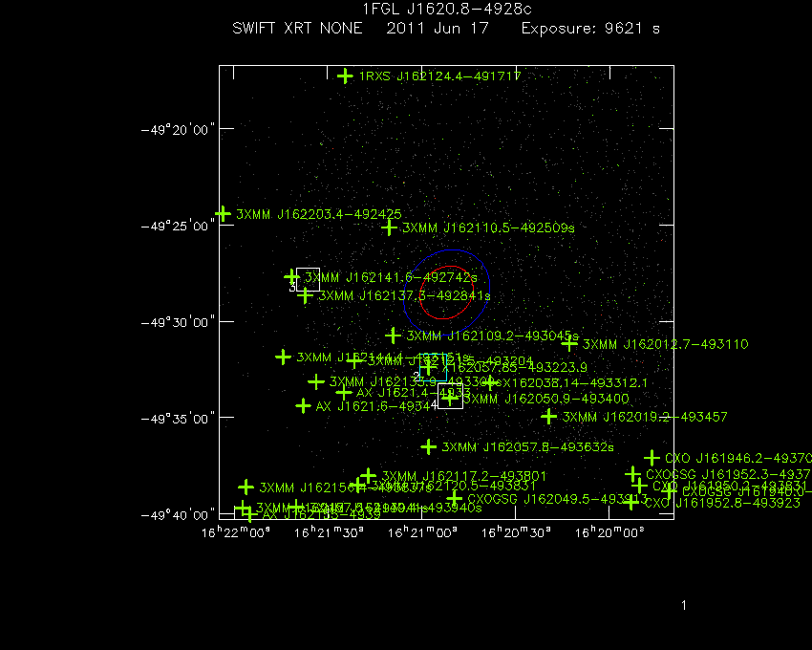Click the cross marker of 3XMM J162012.7-493110
The image size is (812, 650).
tap(569, 344)
